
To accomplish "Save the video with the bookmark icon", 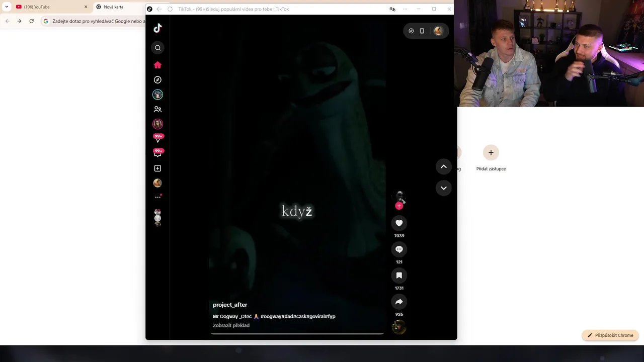I will tap(399, 276).
